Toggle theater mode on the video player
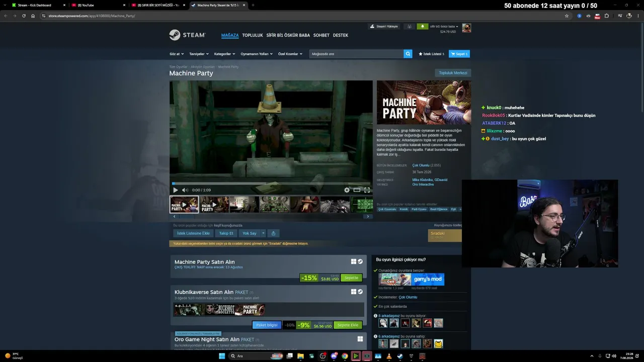644x362 pixels. pos(357,190)
